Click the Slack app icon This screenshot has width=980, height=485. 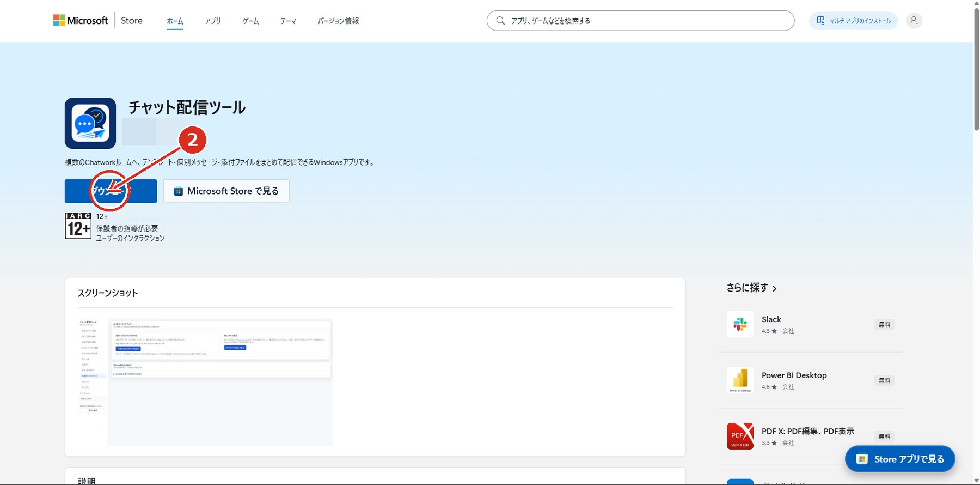click(740, 324)
